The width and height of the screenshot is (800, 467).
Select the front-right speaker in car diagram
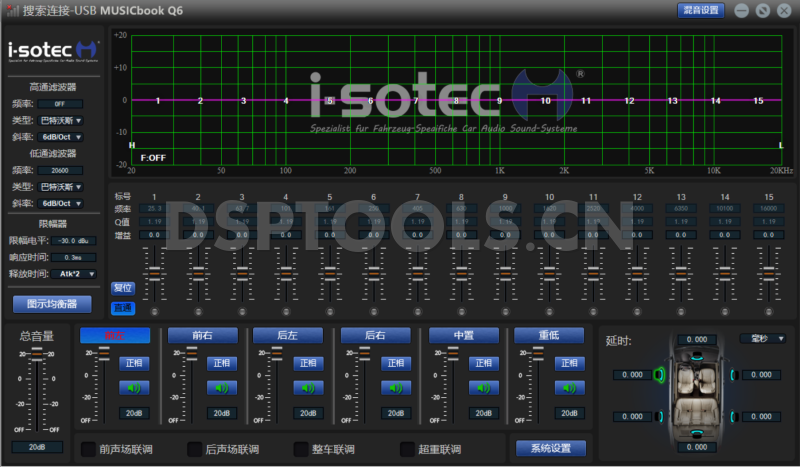coord(734,375)
